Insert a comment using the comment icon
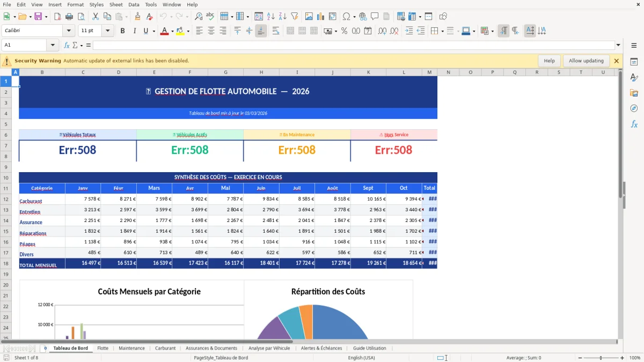Image resolution: width=644 pixels, height=362 pixels. pos(375,16)
